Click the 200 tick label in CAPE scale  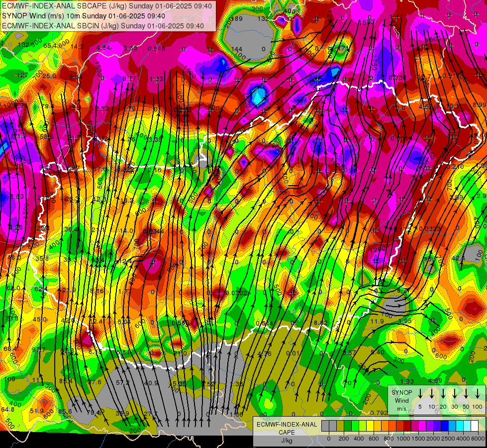(344, 439)
